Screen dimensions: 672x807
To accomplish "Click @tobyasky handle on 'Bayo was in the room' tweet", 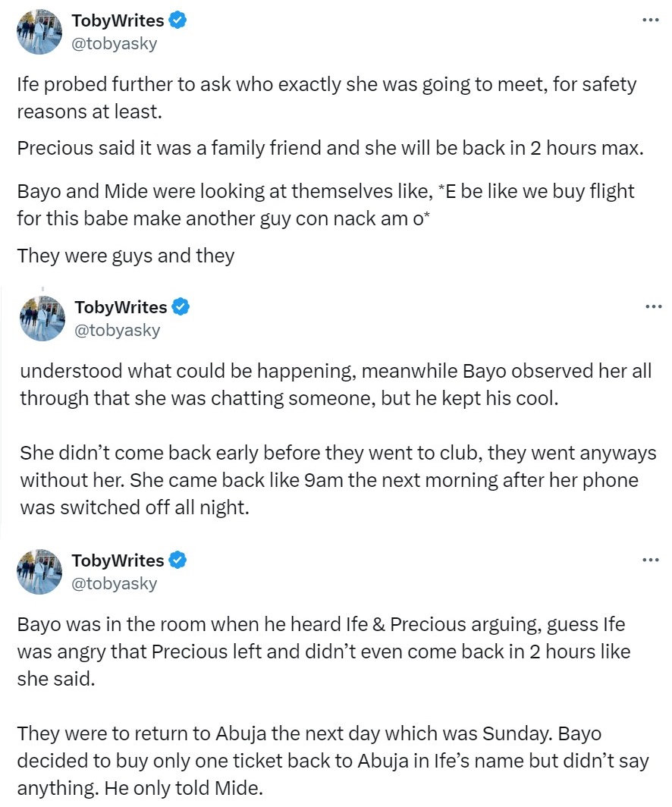I will (x=115, y=583).
